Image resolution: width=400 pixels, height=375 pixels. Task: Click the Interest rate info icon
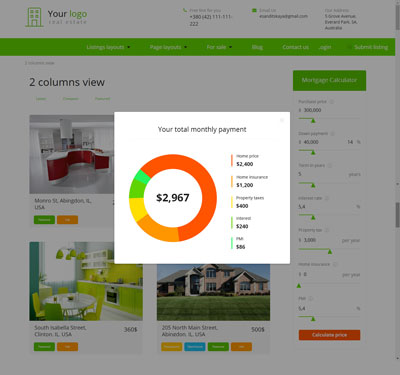[x=327, y=198]
